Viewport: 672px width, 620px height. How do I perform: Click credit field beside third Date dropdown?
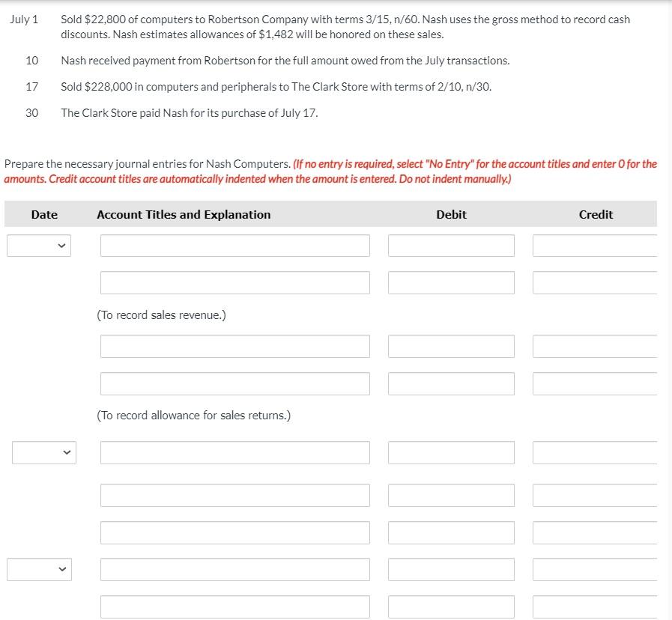point(595,569)
